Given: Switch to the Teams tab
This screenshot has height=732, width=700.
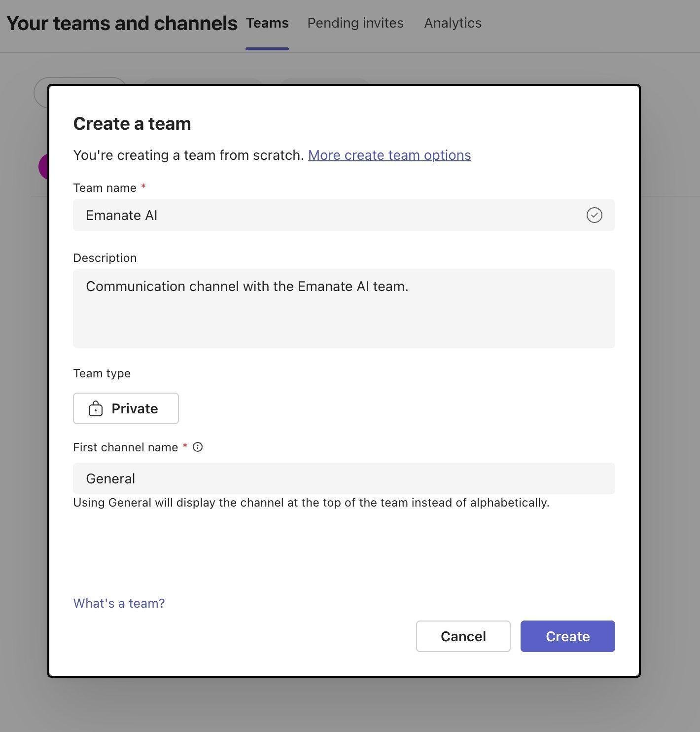Looking at the screenshot, I should pyautogui.click(x=267, y=23).
